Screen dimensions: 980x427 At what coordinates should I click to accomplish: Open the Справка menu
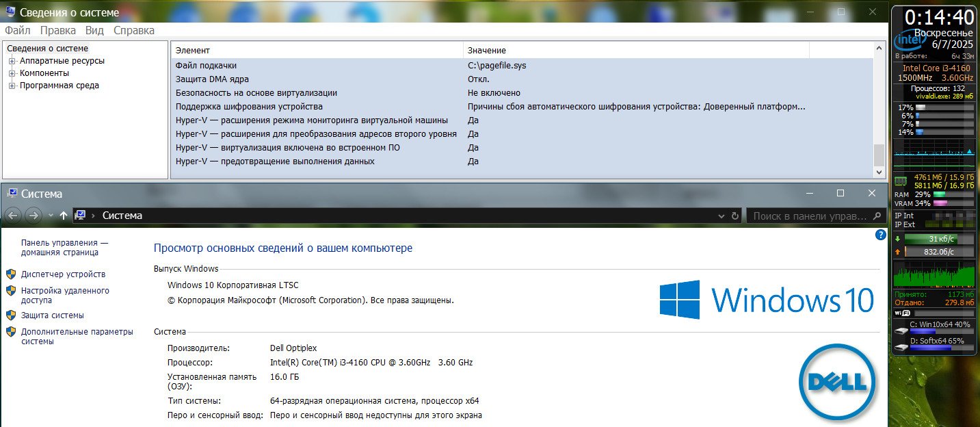(134, 30)
